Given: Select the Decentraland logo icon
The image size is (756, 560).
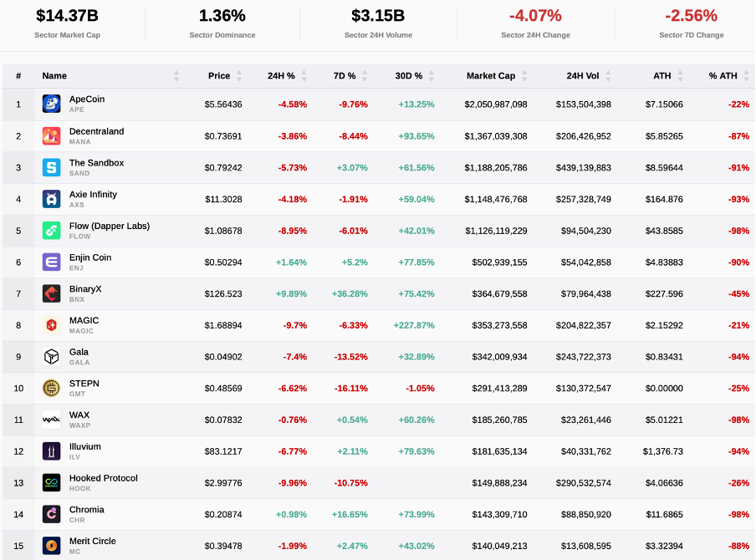Looking at the screenshot, I should (51, 135).
